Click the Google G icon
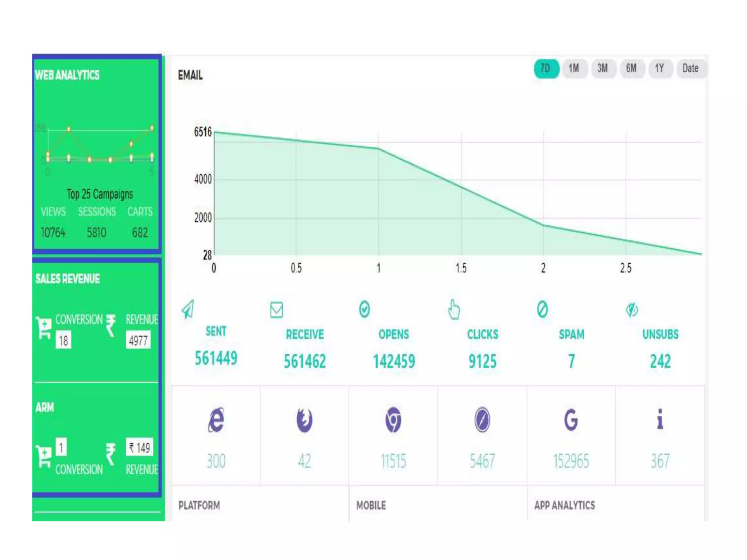Screen dimensions: 747x560 tap(571, 420)
